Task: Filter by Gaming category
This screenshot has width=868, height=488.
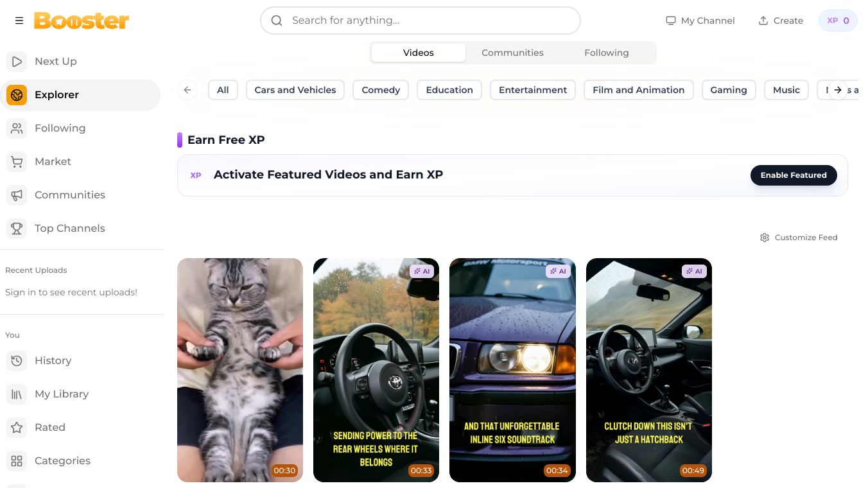Action: 729,90
